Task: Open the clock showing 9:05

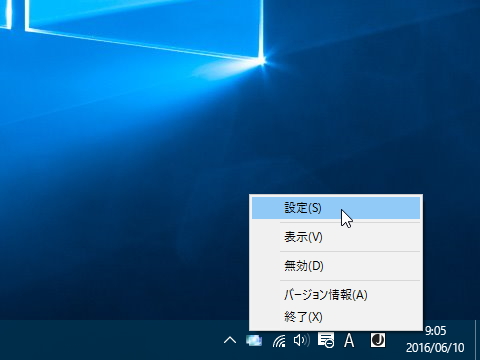Action: point(435,331)
